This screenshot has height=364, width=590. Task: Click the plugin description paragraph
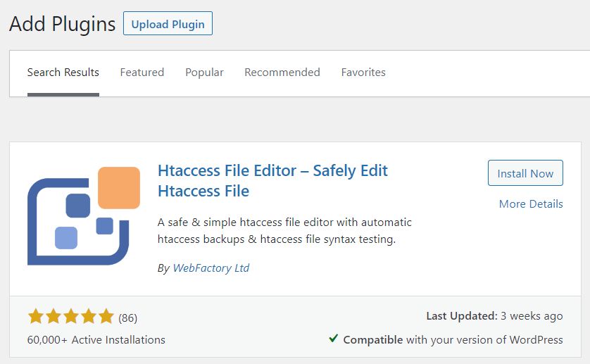[x=284, y=231]
